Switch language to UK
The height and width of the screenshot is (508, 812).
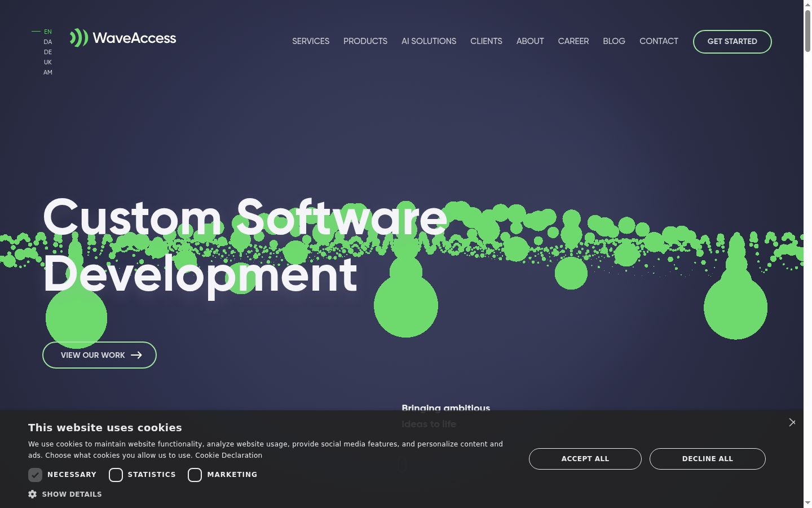coord(48,62)
